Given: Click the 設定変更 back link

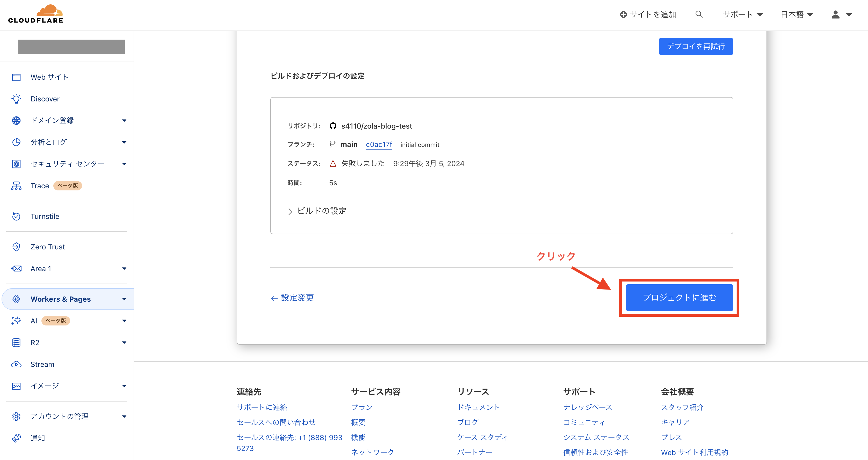Looking at the screenshot, I should 292,298.
